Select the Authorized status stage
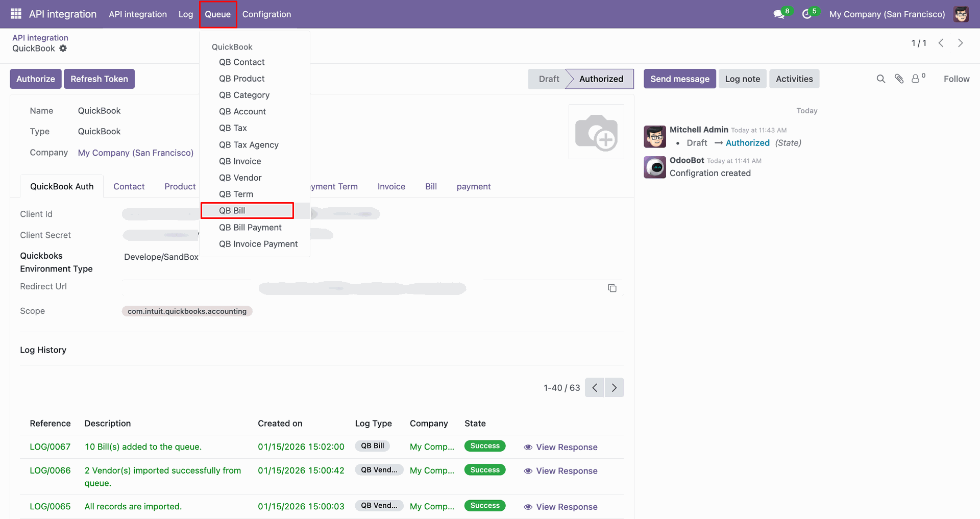The height and width of the screenshot is (519, 980). 601,79
